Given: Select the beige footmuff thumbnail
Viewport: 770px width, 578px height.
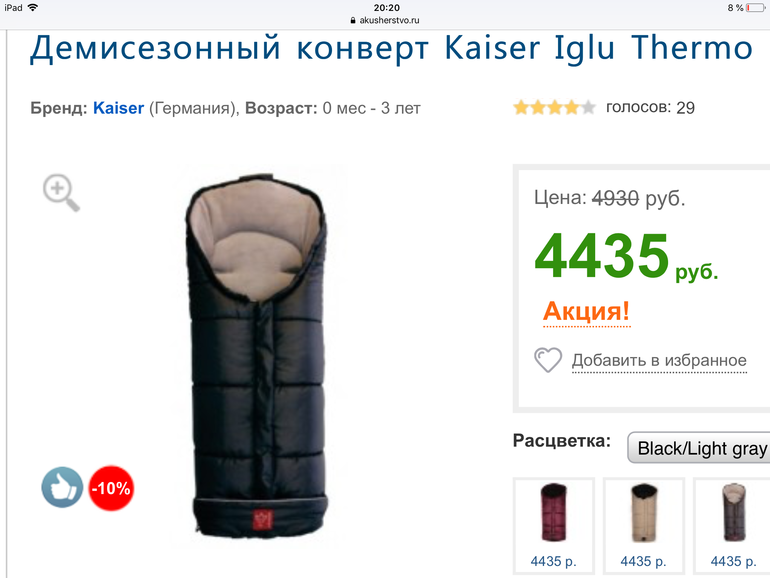Looking at the screenshot, I should (x=643, y=513).
